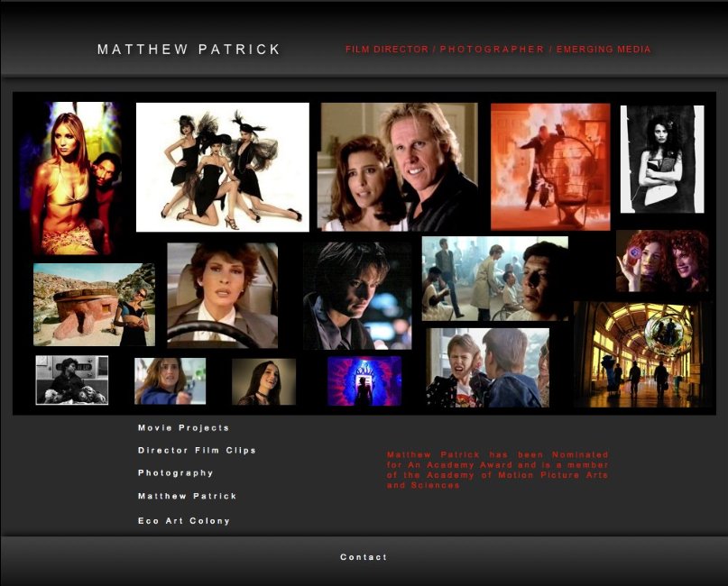The image size is (728, 586).
Task: Click the red curly-haired women thumbnail
Action: coord(661,261)
